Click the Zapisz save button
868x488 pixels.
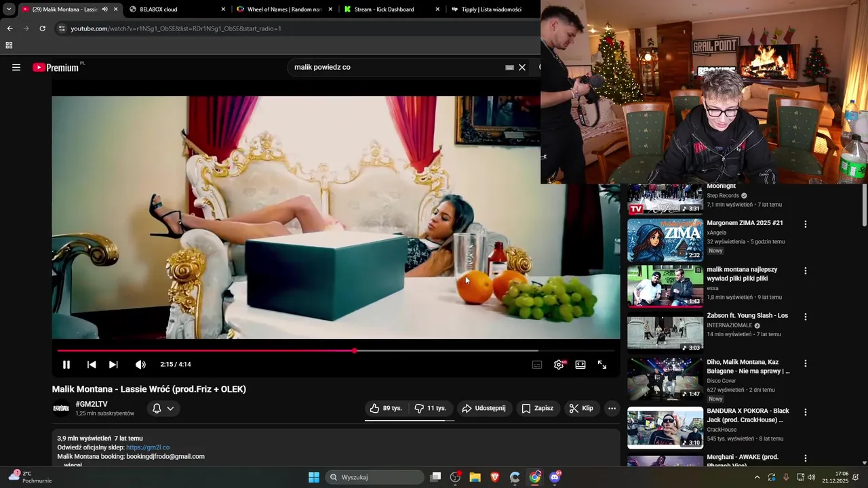tap(538, 408)
